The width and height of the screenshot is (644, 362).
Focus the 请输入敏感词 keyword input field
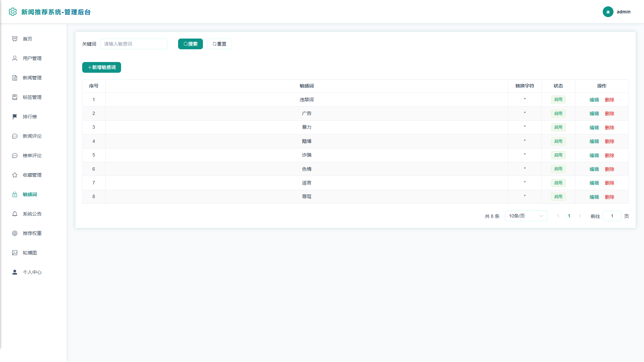point(134,44)
